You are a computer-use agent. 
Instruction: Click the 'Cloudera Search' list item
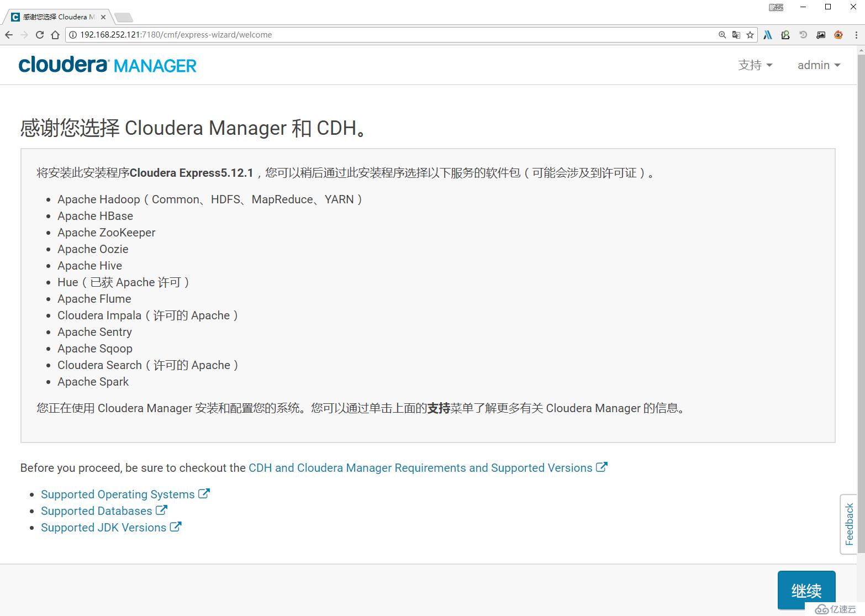(x=147, y=365)
